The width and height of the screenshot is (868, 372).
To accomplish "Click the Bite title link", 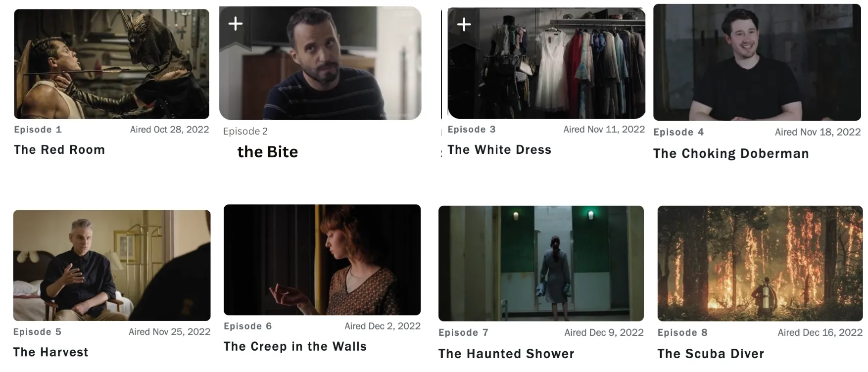I will pos(268,152).
